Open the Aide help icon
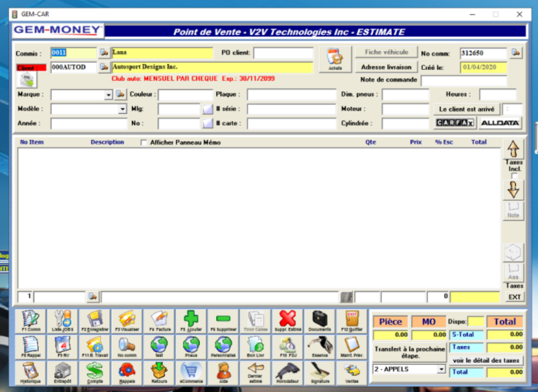The height and width of the screenshot is (392, 538). [x=223, y=373]
